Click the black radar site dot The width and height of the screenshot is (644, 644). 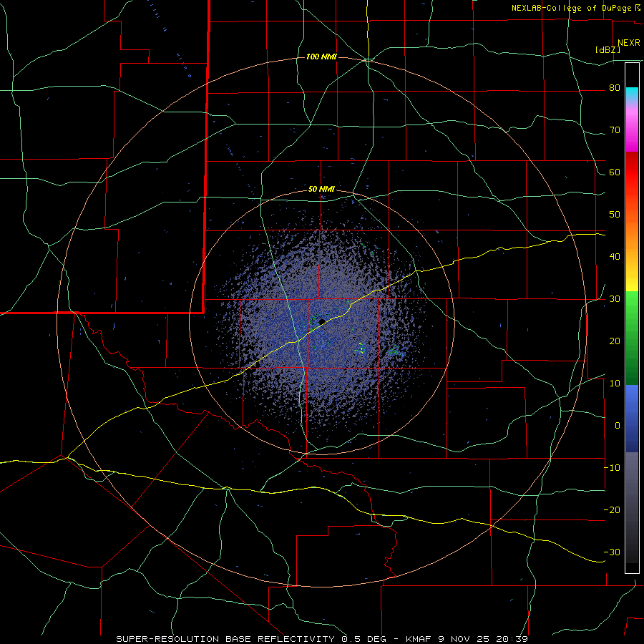pyautogui.click(x=321, y=321)
